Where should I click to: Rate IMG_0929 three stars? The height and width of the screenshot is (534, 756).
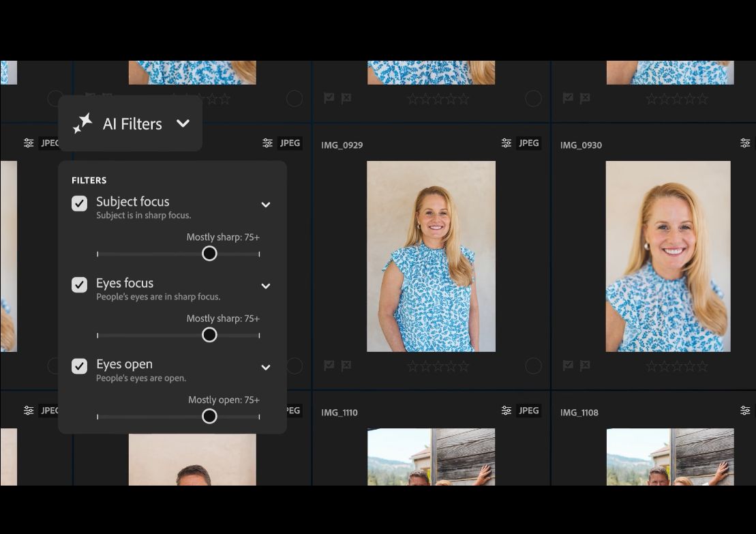pyautogui.click(x=438, y=366)
